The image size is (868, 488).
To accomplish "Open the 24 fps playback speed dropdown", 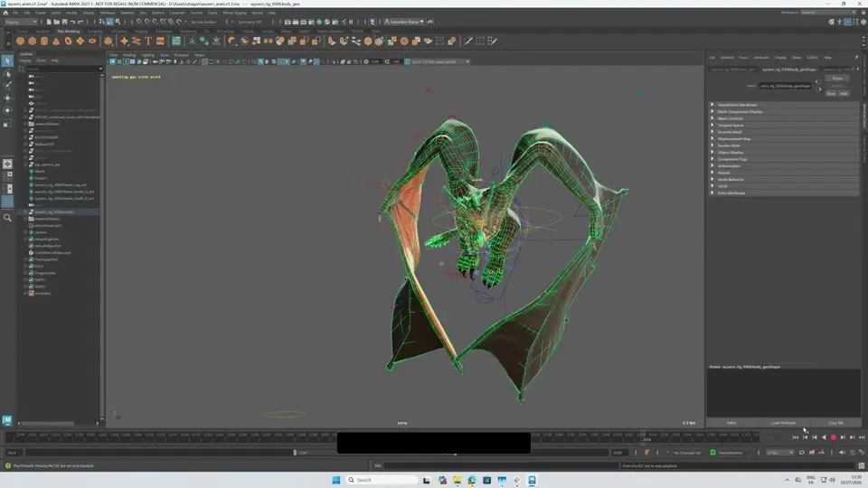I will (780, 453).
